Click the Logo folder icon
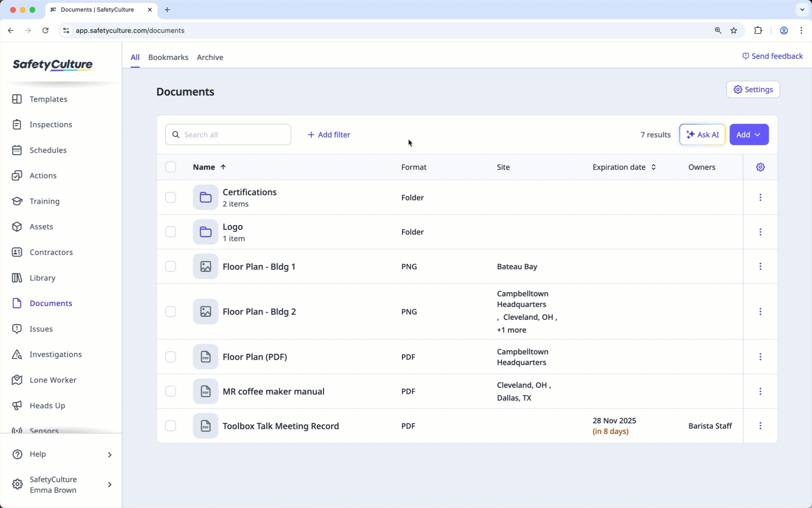This screenshot has width=812, height=508. [205, 232]
